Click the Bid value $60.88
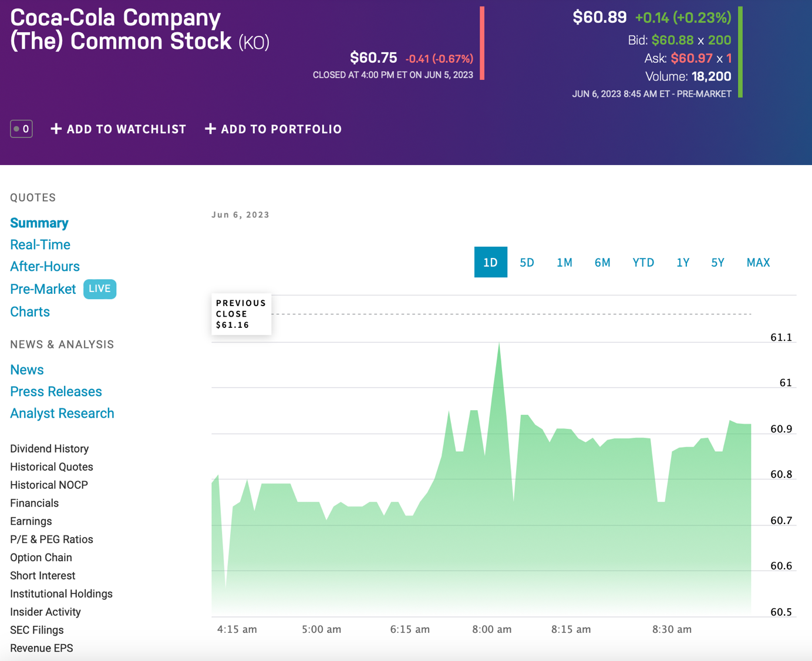The height and width of the screenshot is (661, 812). [672, 40]
